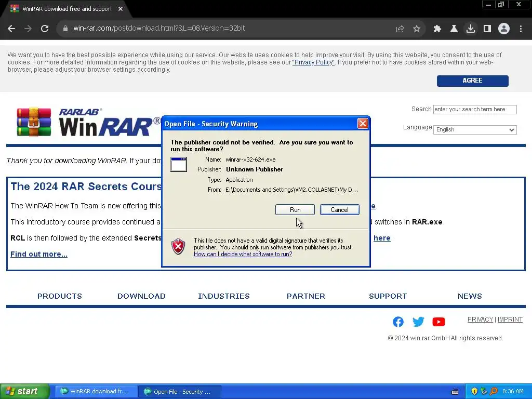This screenshot has height=399, width=532.
Task: Click the Windows start button
Action: click(24, 392)
